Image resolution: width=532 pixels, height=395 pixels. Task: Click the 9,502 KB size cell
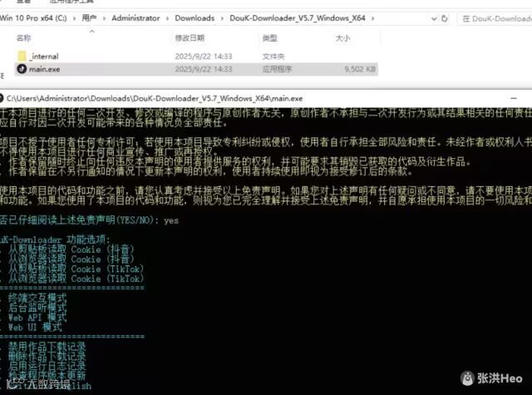click(360, 69)
